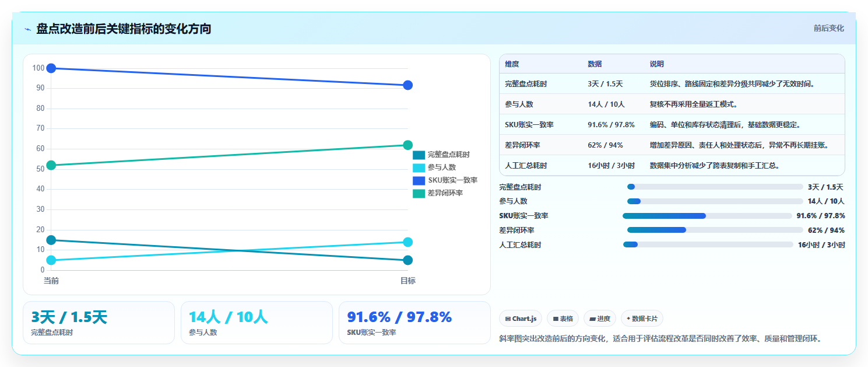The width and height of the screenshot is (868, 367).
Task: Open the 91.6% / 97.8% SKU账实一致率 stat card
Action: coord(414,323)
